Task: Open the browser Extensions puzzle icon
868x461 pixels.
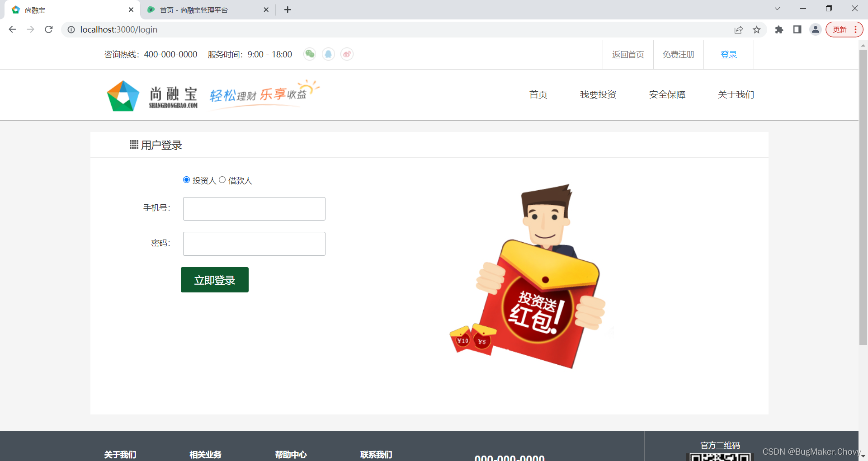Action: tap(779, 29)
